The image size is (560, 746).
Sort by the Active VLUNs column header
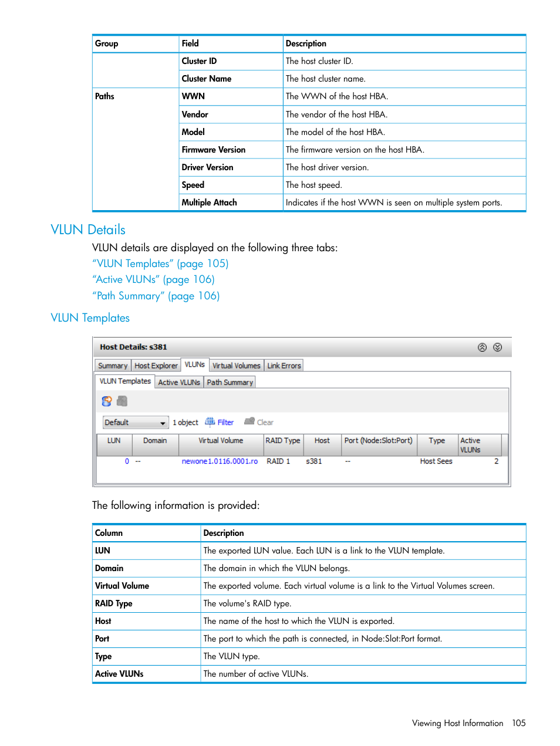(x=479, y=445)
